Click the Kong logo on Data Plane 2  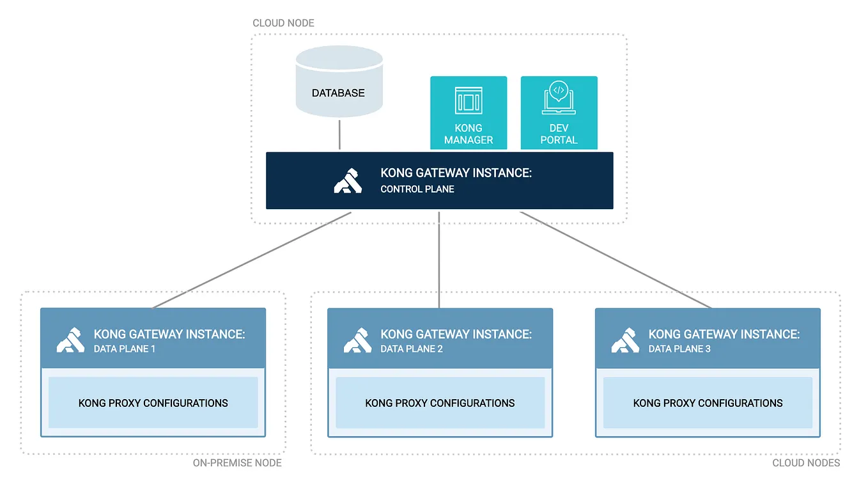[x=357, y=339]
